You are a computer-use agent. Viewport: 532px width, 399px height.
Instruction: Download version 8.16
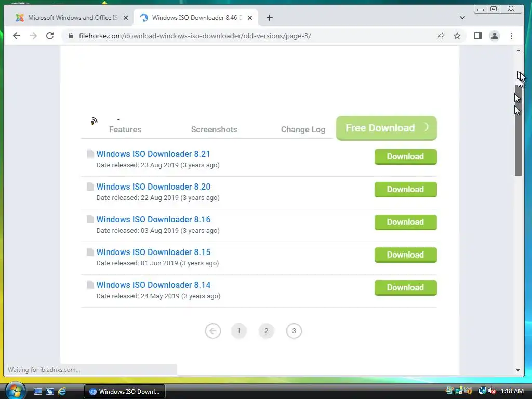click(405, 222)
